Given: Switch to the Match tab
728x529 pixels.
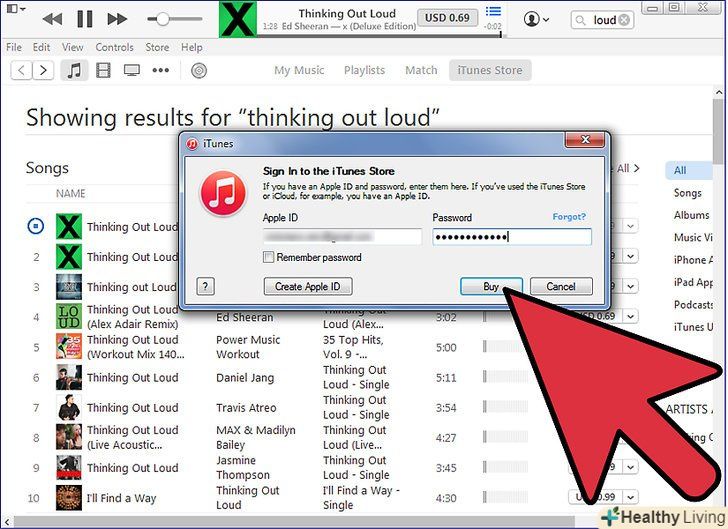Looking at the screenshot, I should coord(421,71).
